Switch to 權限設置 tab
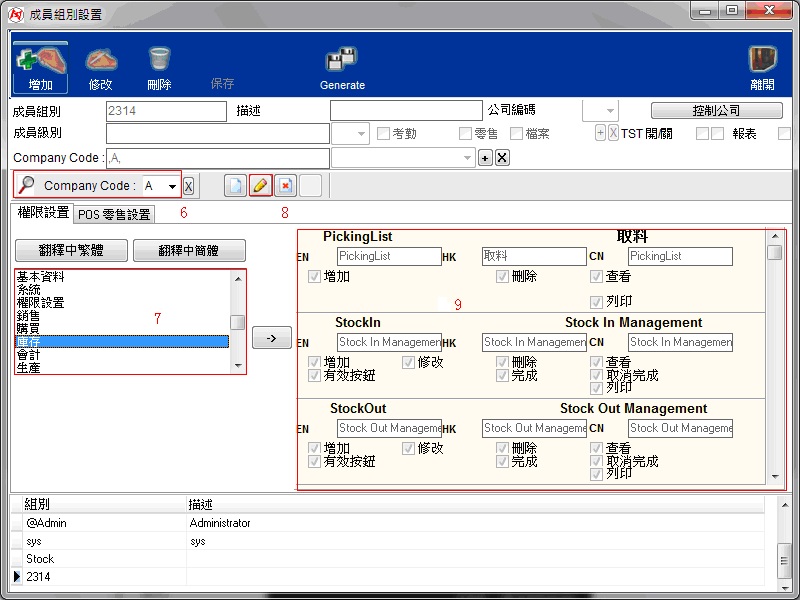Image resolution: width=800 pixels, height=600 pixels. pos(43,212)
